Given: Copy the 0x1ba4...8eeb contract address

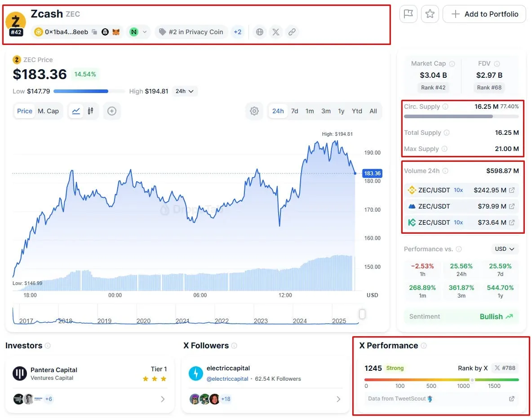Looking at the screenshot, I should 95,32.
